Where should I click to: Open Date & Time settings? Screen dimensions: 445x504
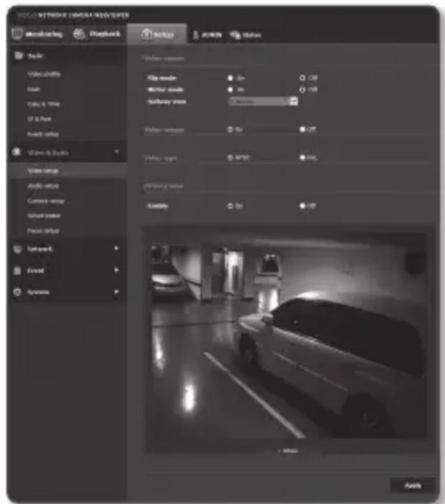tap(44, 104)
